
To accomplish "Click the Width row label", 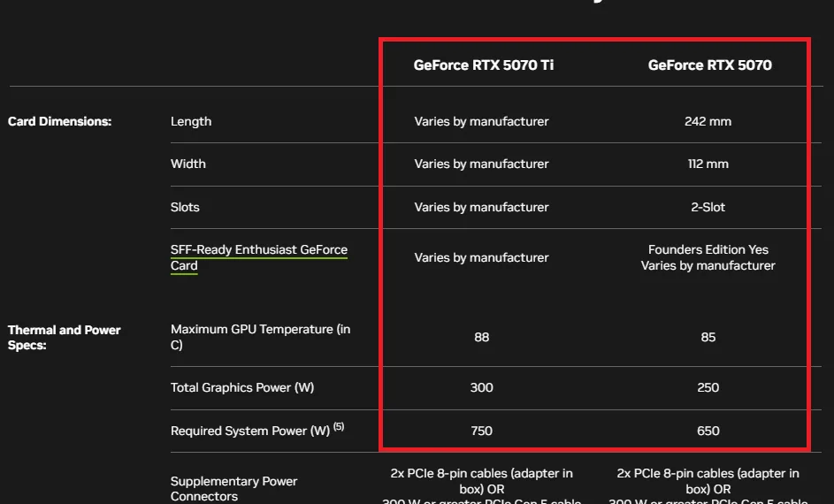I will (x=187, y=164).
